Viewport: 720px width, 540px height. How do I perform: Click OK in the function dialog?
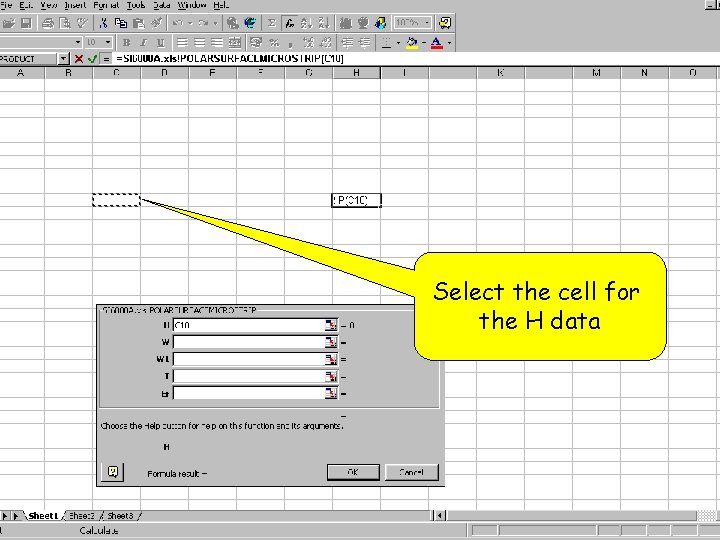point(353,472)
